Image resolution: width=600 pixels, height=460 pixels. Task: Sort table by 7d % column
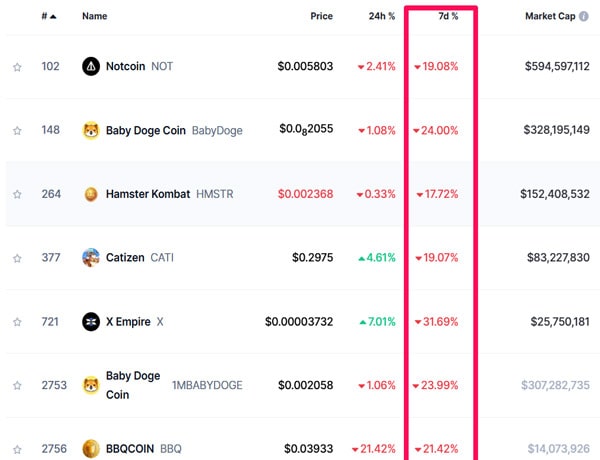pos(448,16)
